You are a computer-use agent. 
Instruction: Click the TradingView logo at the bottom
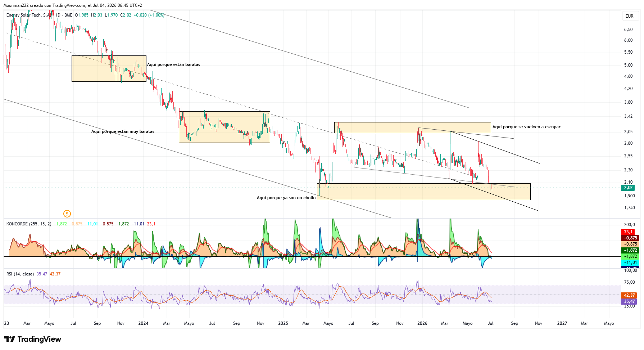(32, 339)
